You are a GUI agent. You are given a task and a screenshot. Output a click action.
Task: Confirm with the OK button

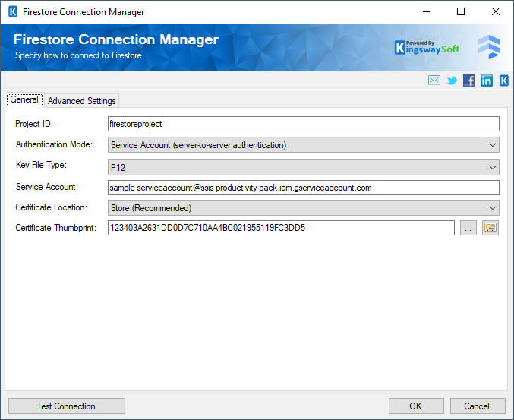416,406
